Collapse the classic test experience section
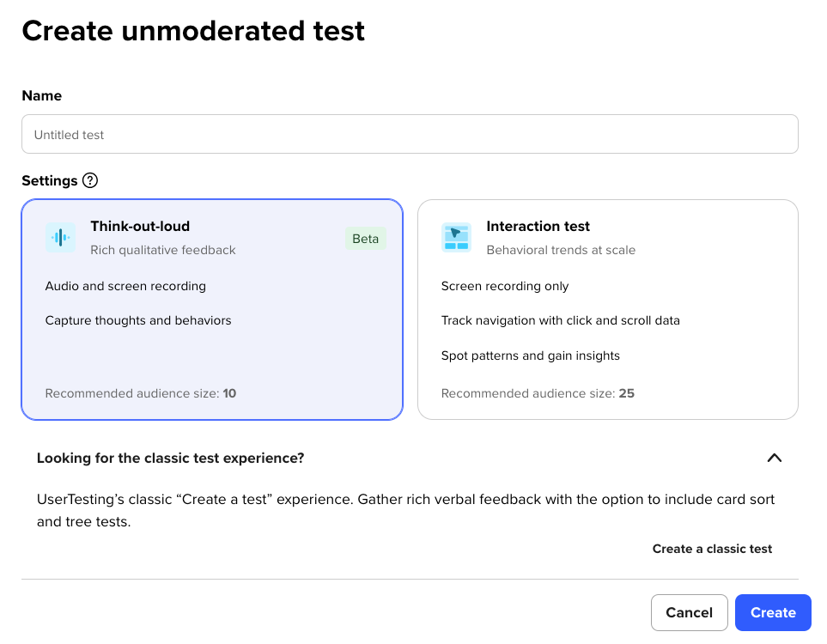 click(774, 458)
